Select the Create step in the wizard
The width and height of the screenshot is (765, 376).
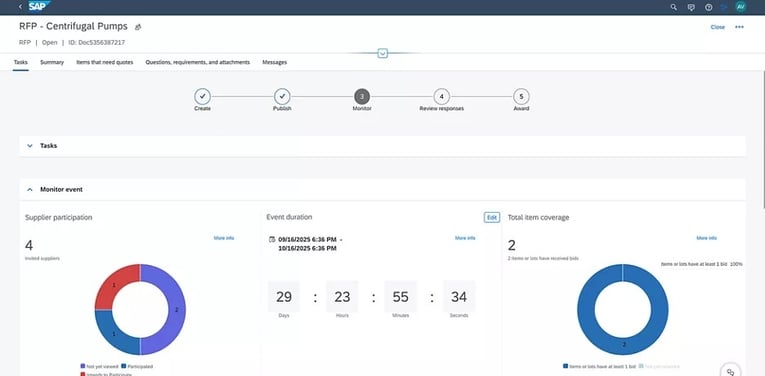click(202, 97)
